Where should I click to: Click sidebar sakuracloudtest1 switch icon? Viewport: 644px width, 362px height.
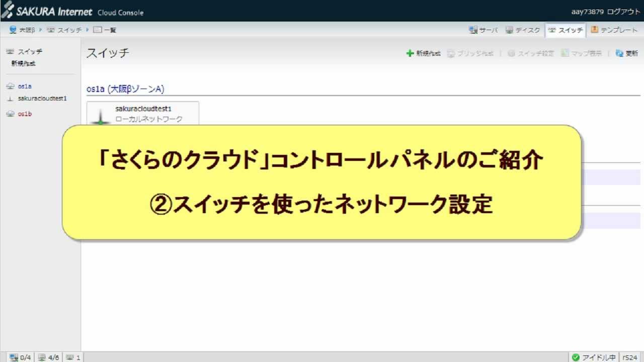tap(11, 99)
